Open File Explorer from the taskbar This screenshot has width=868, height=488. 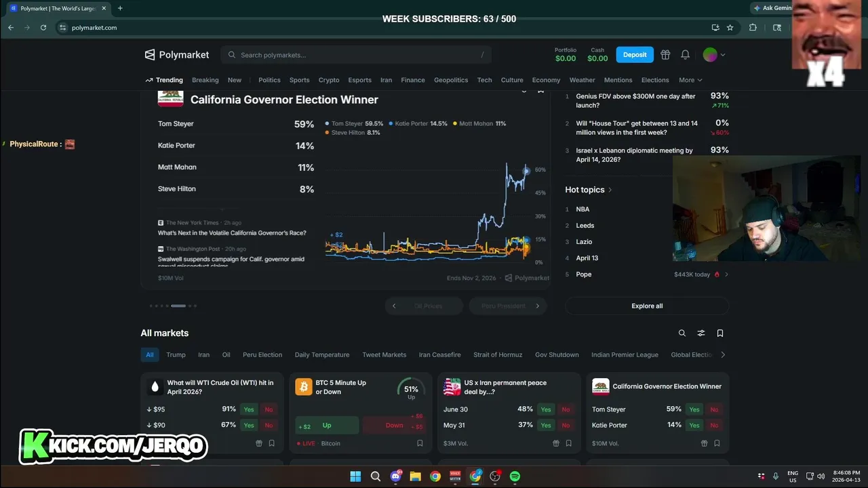415,476
